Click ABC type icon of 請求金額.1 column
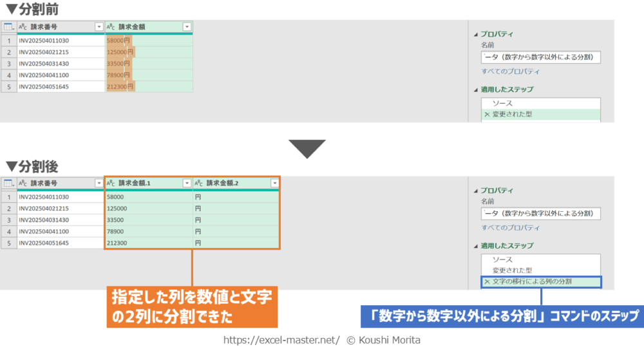This screenshot has width=644, height=347. pos(111,183)
